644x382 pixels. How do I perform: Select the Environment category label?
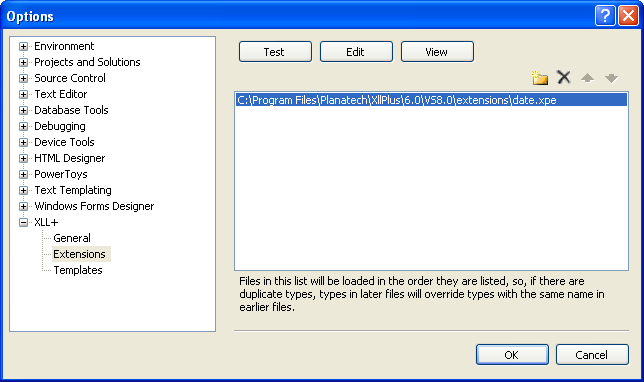pyautogui.click(x=64, y=46)
